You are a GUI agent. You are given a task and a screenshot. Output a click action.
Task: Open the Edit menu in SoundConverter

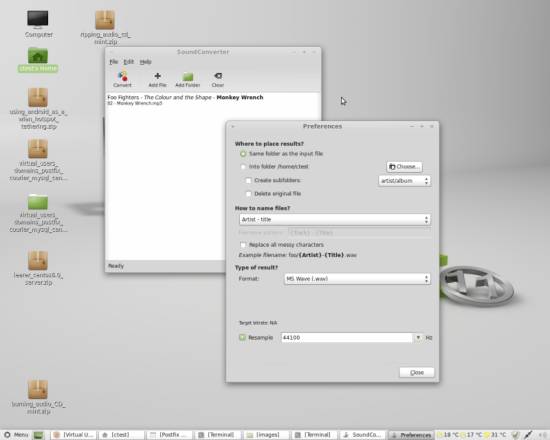129,62
